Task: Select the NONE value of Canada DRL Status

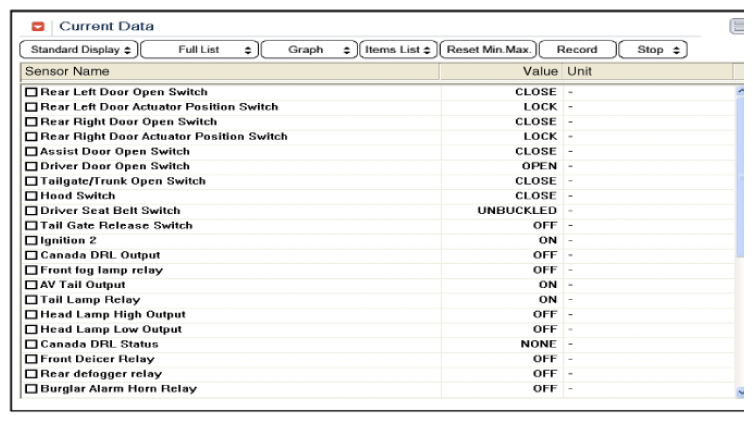Action: click(538, 344)
